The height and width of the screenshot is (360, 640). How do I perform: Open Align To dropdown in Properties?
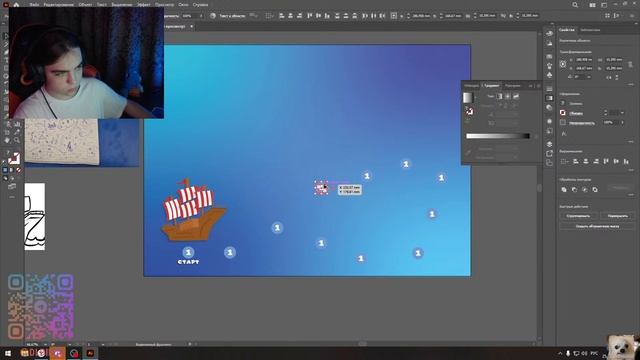pyautogui.click(x=565, y=162)
